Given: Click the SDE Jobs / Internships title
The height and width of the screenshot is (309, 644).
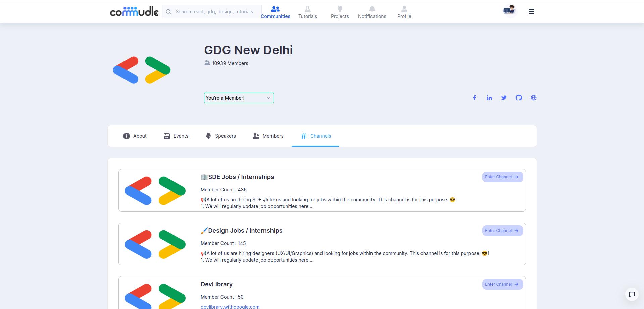Looking at the screenshot, I should pyautogui.click(x=238, y=177).
